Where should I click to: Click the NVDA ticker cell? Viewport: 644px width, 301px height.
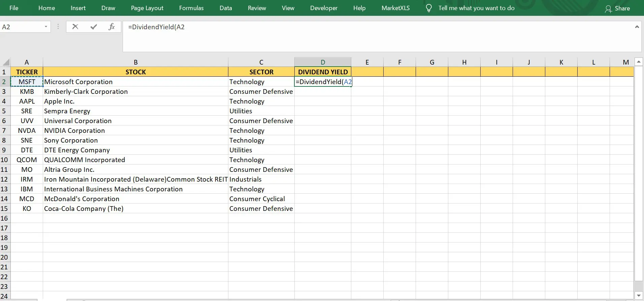click(x=27, y=130)
